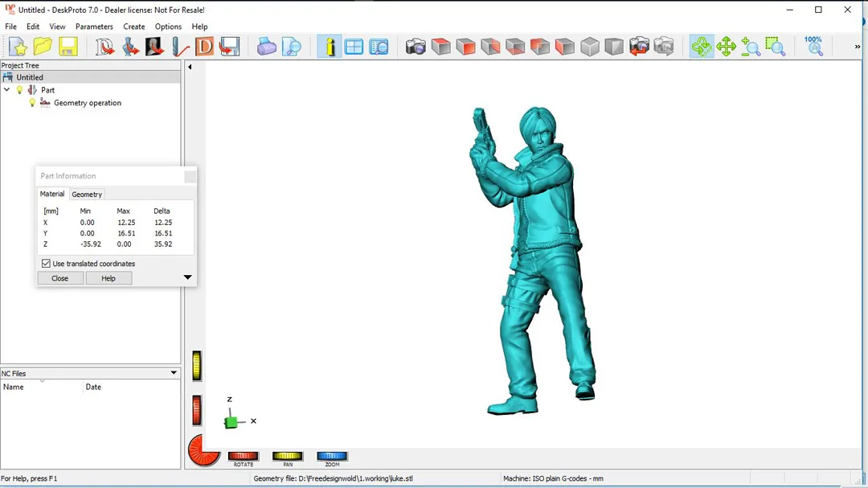The image size is (868, 488).
Task: Click the vertical yellow pan thumbwheel
Action: [x=197, y=366]
